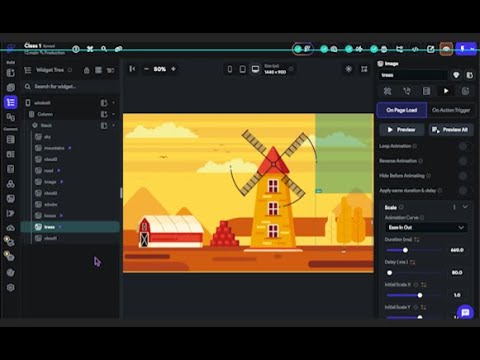Click the open-in-new-tab preview icon
Screen dimensions: 480x360
[430, 49]
